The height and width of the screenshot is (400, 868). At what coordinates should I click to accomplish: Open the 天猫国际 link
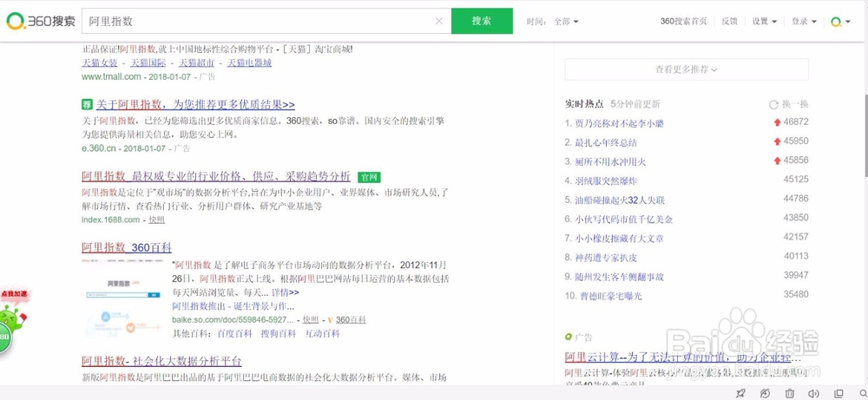point(148,63)
